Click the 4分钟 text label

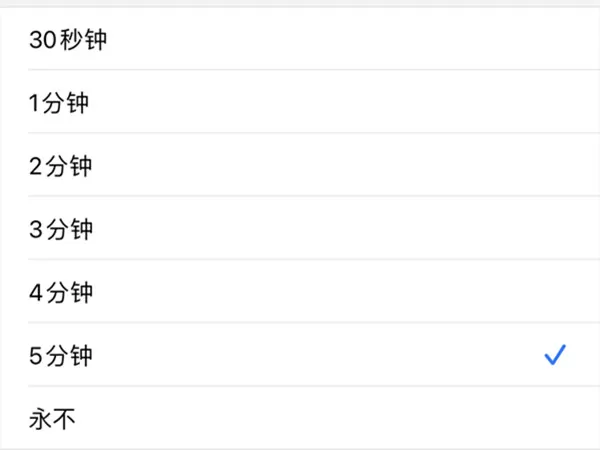[x=61, y=292]
